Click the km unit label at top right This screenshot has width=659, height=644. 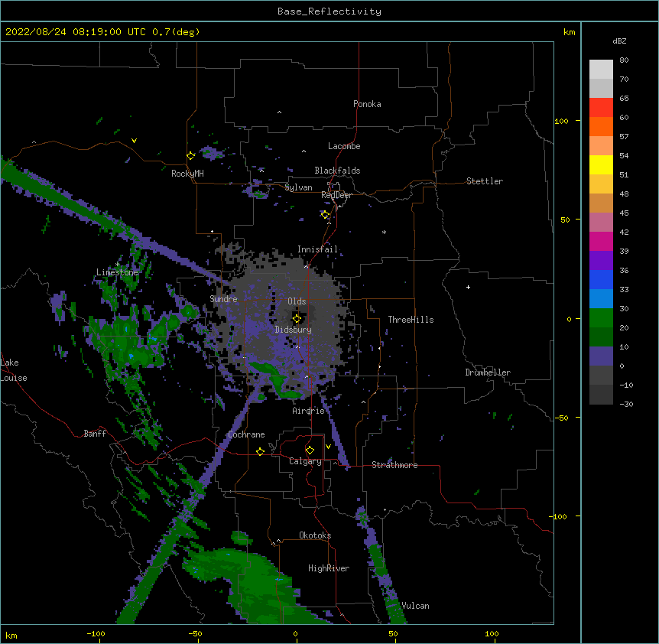click(x=569, y=32)
